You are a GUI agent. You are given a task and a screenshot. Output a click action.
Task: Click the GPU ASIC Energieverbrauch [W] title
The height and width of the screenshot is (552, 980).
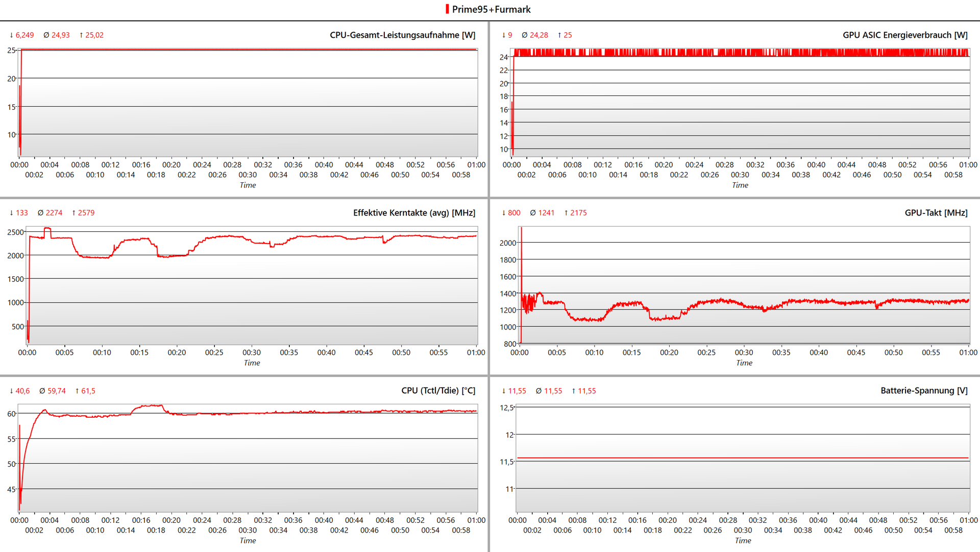904,35
